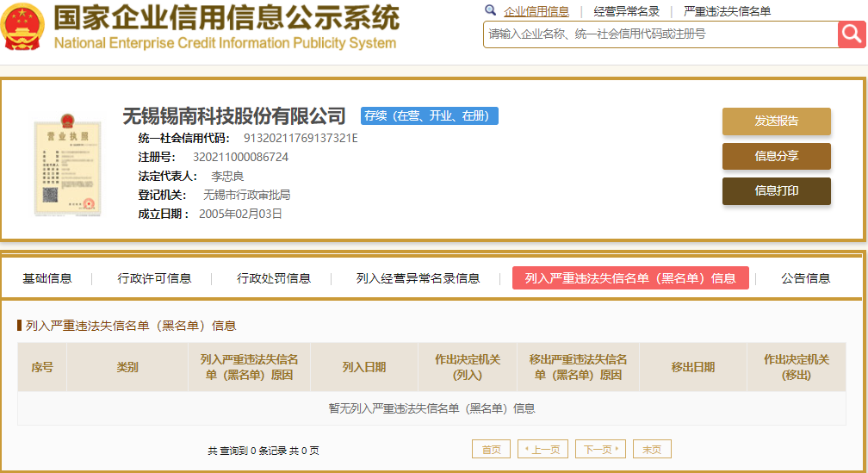Click the 列入严重违法失信名单(黑名单)原因 column header
Image resolution: width=868 pixels, height=473 pixels.
[249, 367]
